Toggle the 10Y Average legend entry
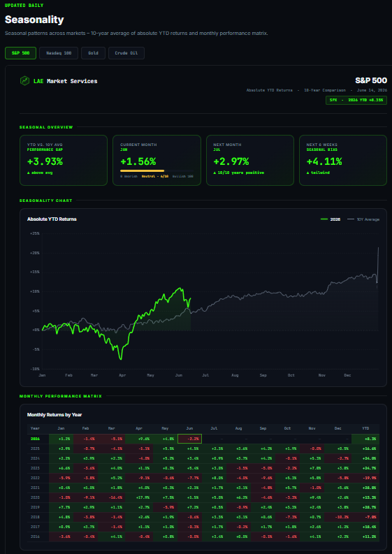 pyautogui.click(x=363, y=219)
